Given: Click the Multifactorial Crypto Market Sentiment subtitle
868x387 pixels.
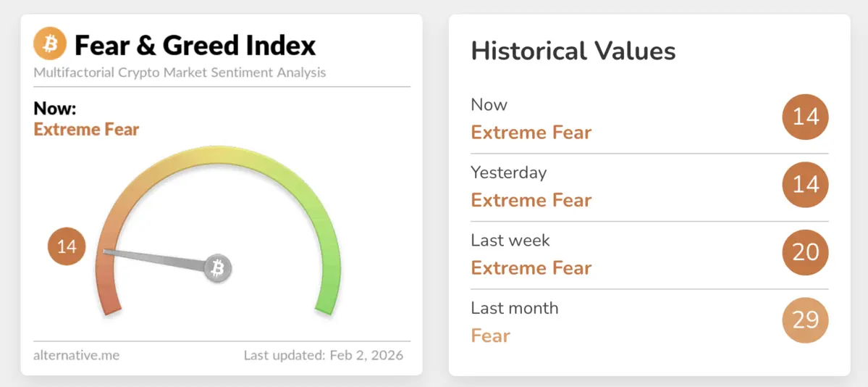Looking at the screenshot, I should click(x=180, y=72).
